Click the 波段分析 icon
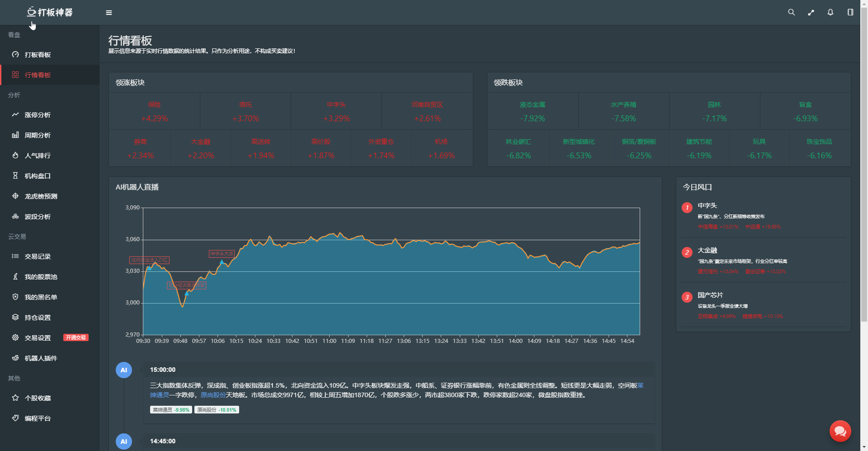Viewport: 868px width, 451px height. pyautogui.click(x=15, y=217)
